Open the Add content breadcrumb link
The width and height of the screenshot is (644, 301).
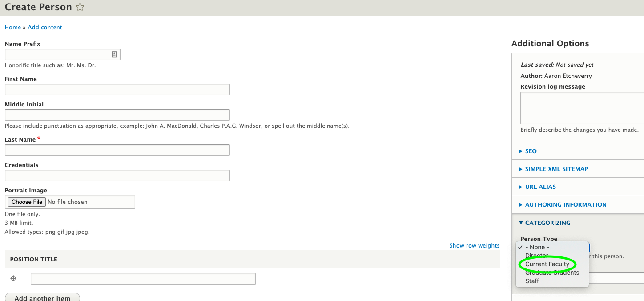click(x=44, y=27)
